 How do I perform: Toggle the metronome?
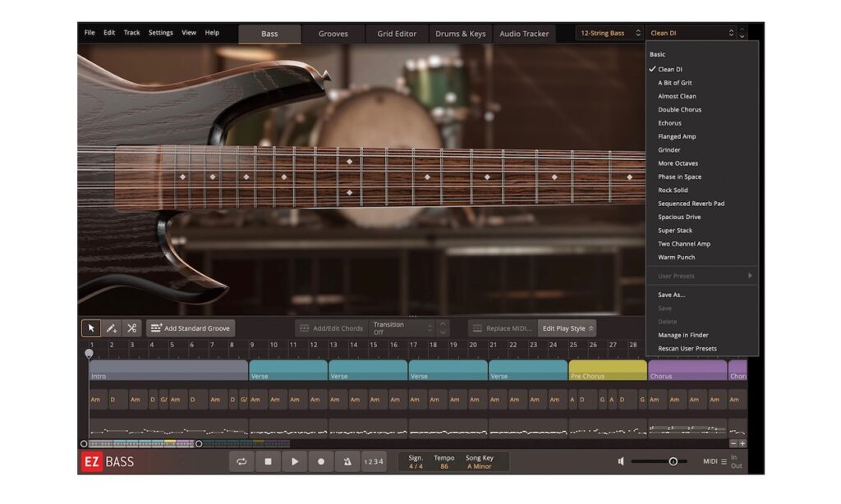pos(347,461)
